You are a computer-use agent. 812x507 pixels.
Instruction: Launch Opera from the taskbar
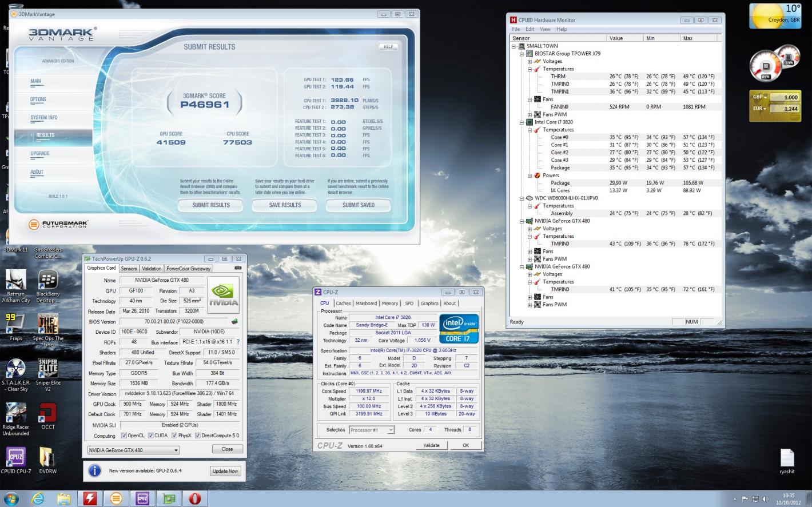coord(195,498)
